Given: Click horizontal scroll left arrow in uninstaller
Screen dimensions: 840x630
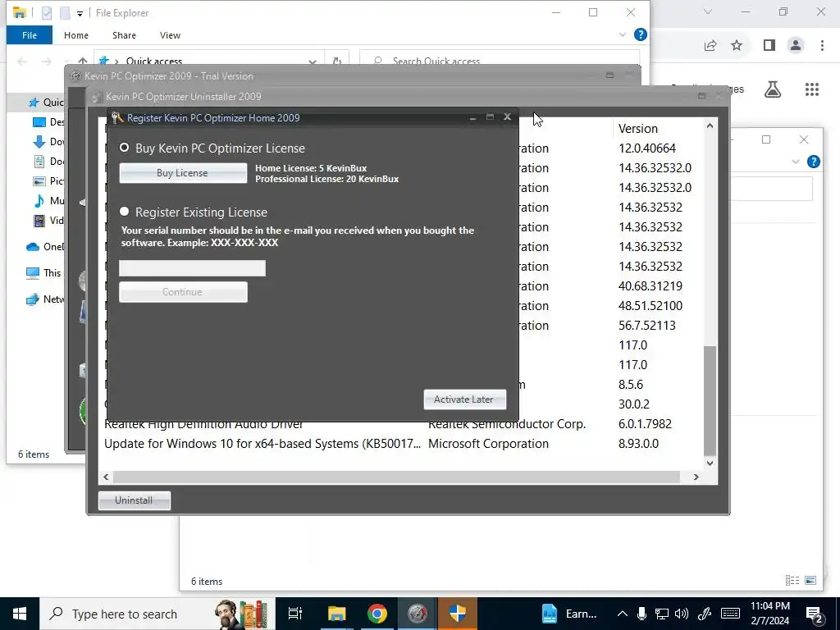Looking at the screenshot, I should pos(106,477).
